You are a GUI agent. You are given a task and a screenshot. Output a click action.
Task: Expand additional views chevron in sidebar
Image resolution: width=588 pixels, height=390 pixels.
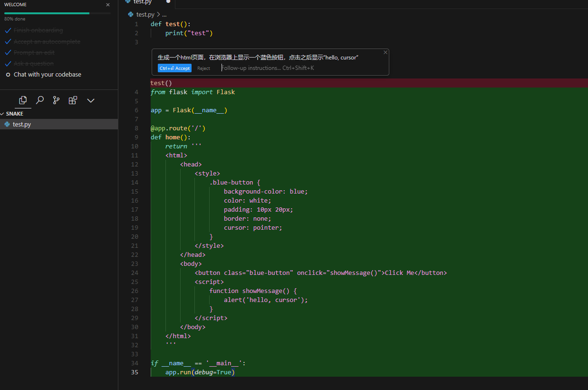click(x=91, y=100)
